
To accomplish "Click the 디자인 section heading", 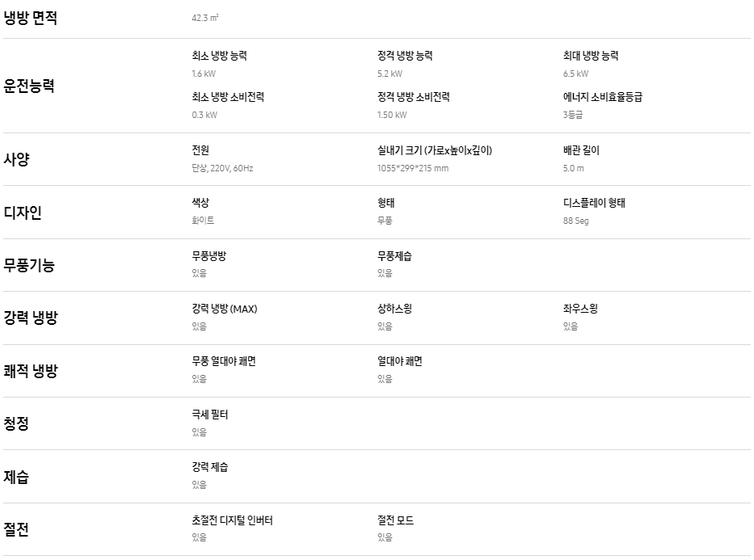I will click(23, 212).
